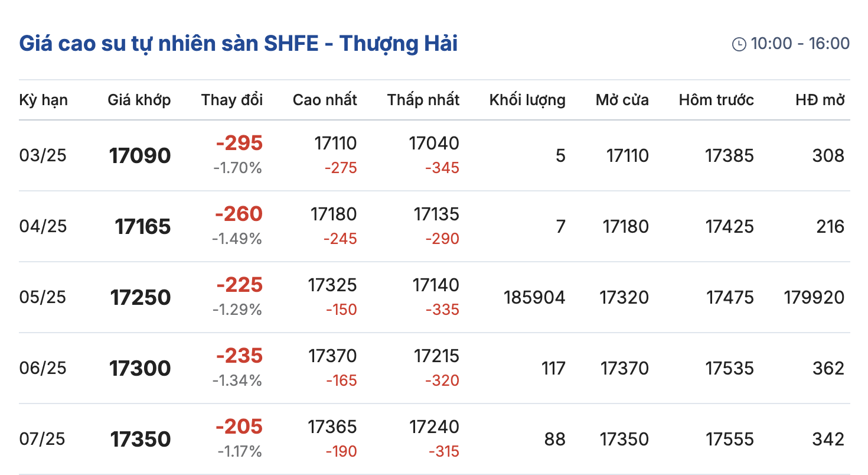This screenshot has height=475, width=868.
Task: Click the Thay đổi column header
Action: point(231,100)
